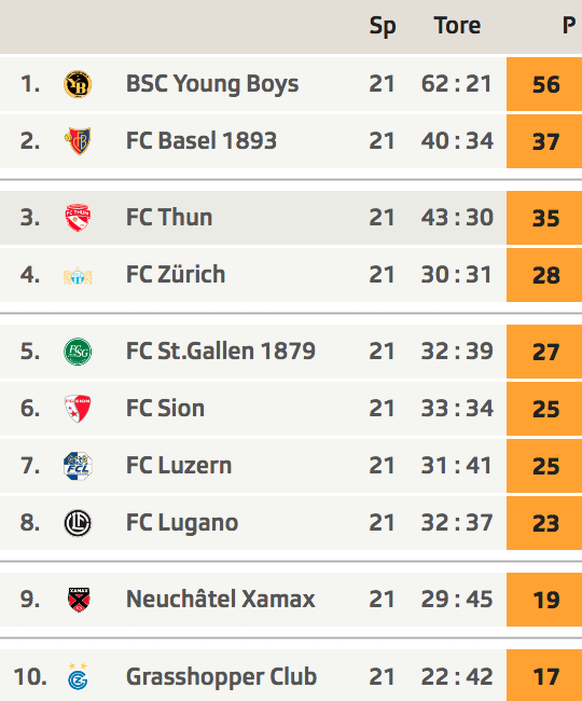
Task: Click the Grasshopper Club logo with stars
Action: (78, 676)
